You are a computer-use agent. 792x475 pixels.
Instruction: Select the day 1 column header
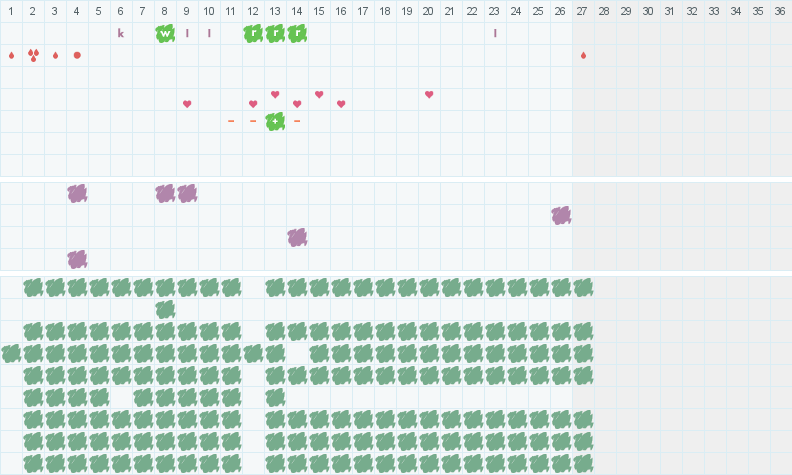(x=11, y=11)
